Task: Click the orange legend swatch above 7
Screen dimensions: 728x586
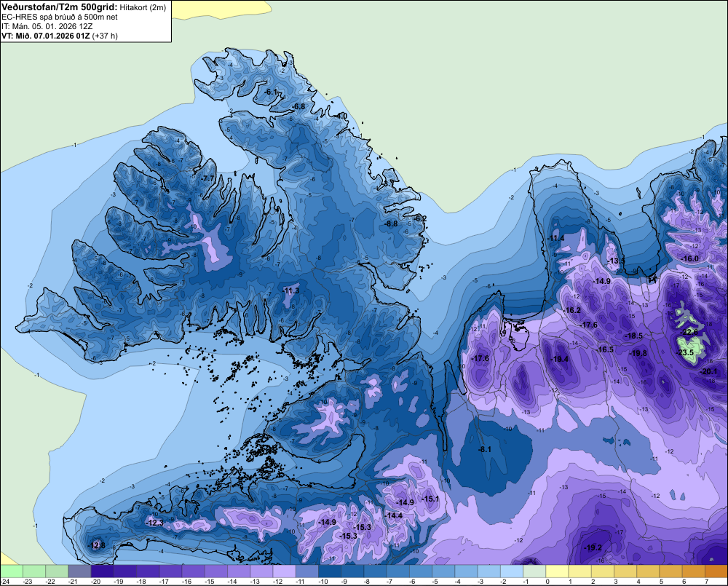Action: [716, 571]
